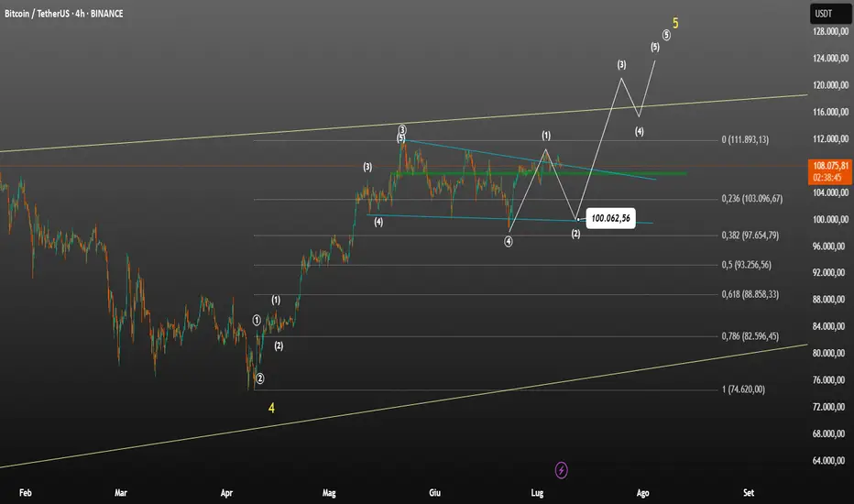854x504 pixels.
Task: Select the 100.062,56 price label box
Action: point(610,218)
